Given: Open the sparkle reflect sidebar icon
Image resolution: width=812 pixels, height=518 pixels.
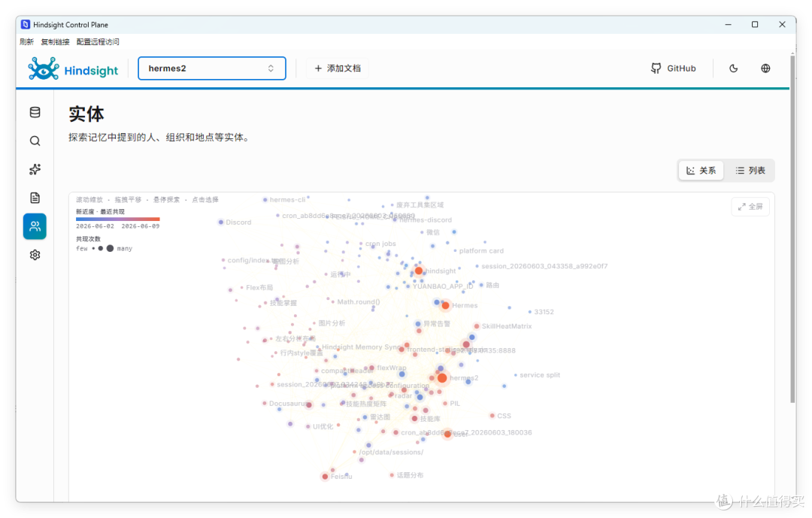Looking at the screenshot, I should (x=35, y=169).
